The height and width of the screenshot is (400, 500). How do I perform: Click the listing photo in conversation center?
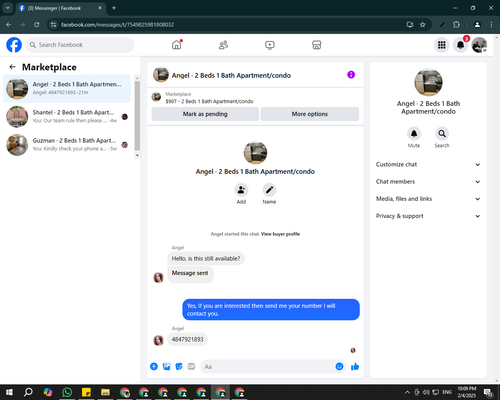coord(255,153)
